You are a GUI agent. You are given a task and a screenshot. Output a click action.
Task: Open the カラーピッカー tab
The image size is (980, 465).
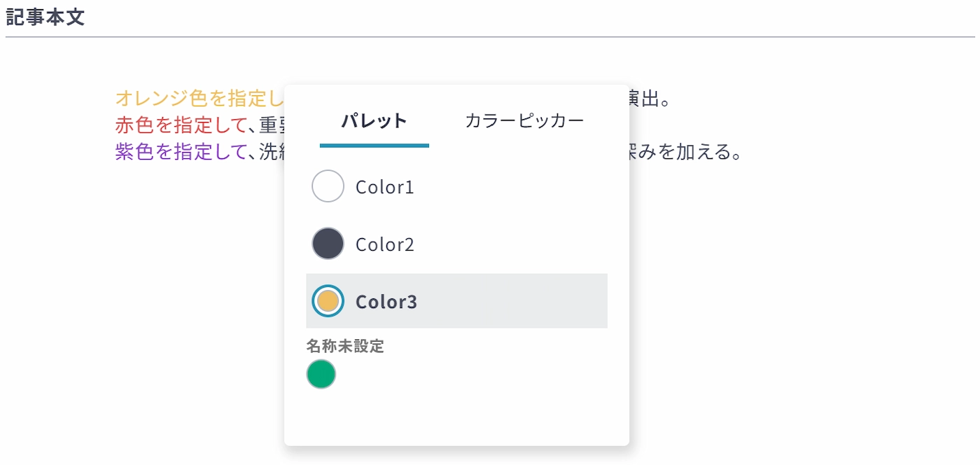[524, 121]
